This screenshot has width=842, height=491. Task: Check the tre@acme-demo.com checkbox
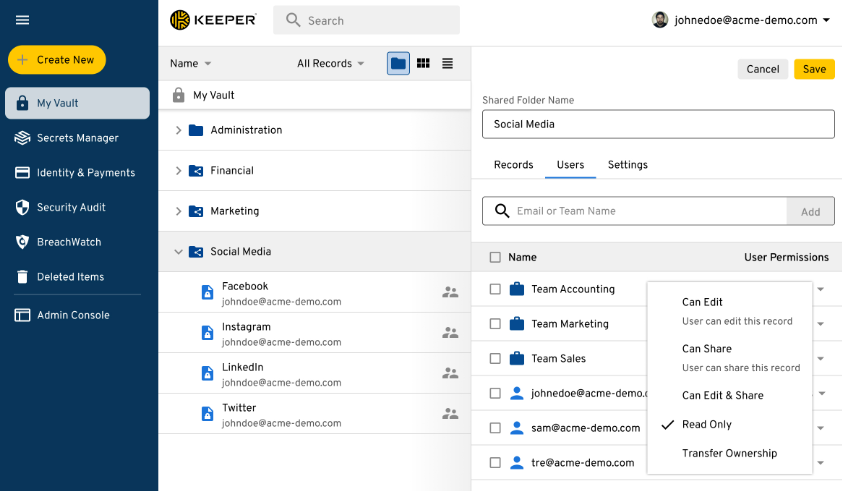pos(495,463)
